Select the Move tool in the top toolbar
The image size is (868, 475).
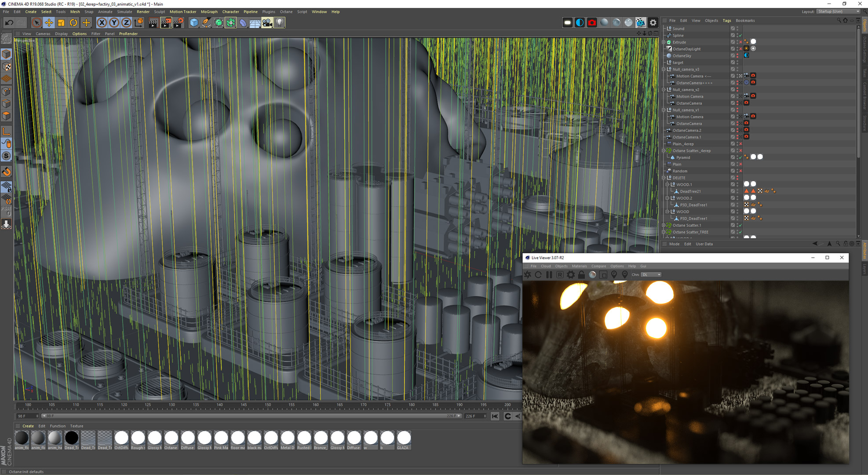point(49,22)
